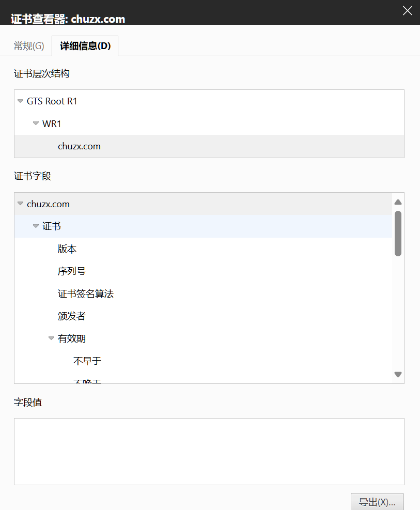The width and height of the screenshot is (420, 510).
Task: Select the 不早于 validity field
Action: click(x=87, y=361)
